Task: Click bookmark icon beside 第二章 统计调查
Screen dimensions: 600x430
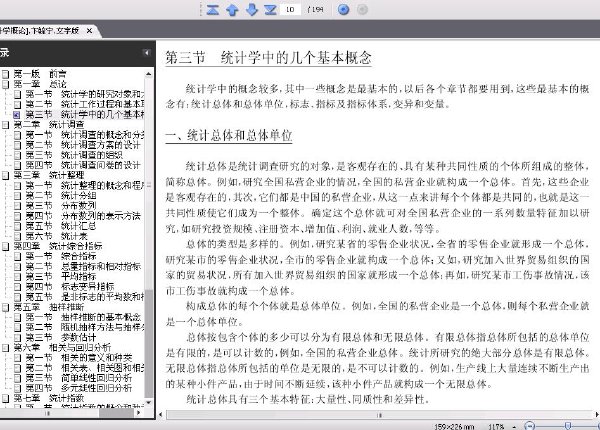Action: tap(5, 125)
